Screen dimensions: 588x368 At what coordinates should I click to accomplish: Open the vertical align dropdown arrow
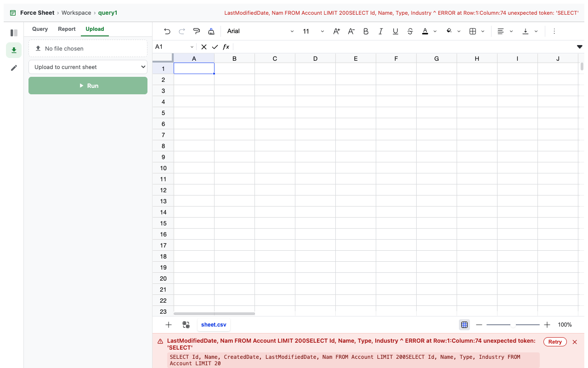pos(536,31)
